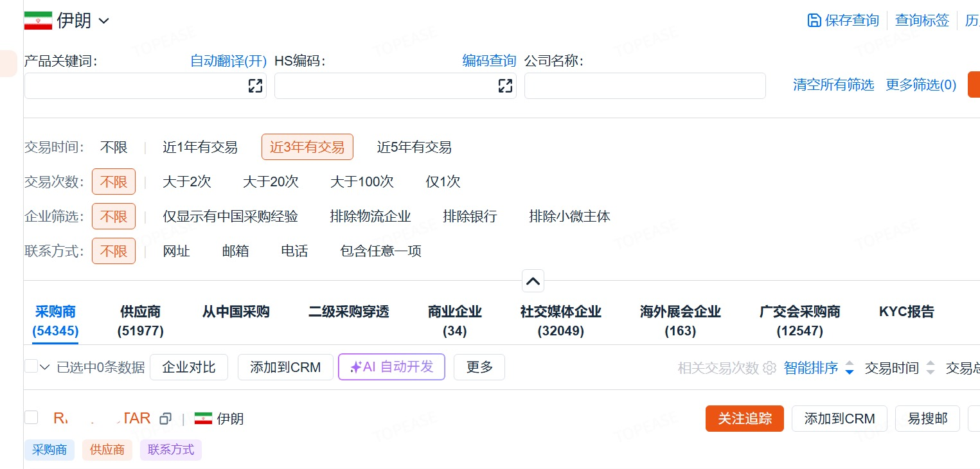
Task: Collapse the filter panel with chevron
Action: coord(533,281)
